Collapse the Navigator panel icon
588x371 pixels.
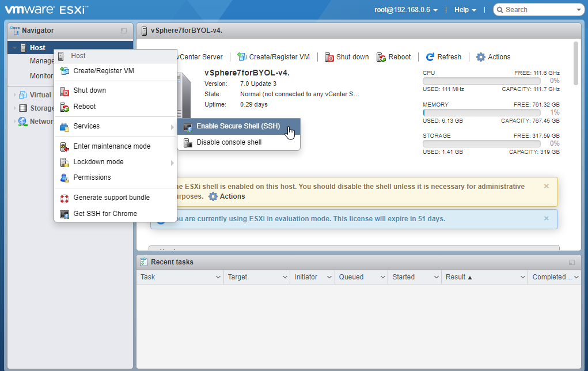pyautogui.click(x=123, y=31)
